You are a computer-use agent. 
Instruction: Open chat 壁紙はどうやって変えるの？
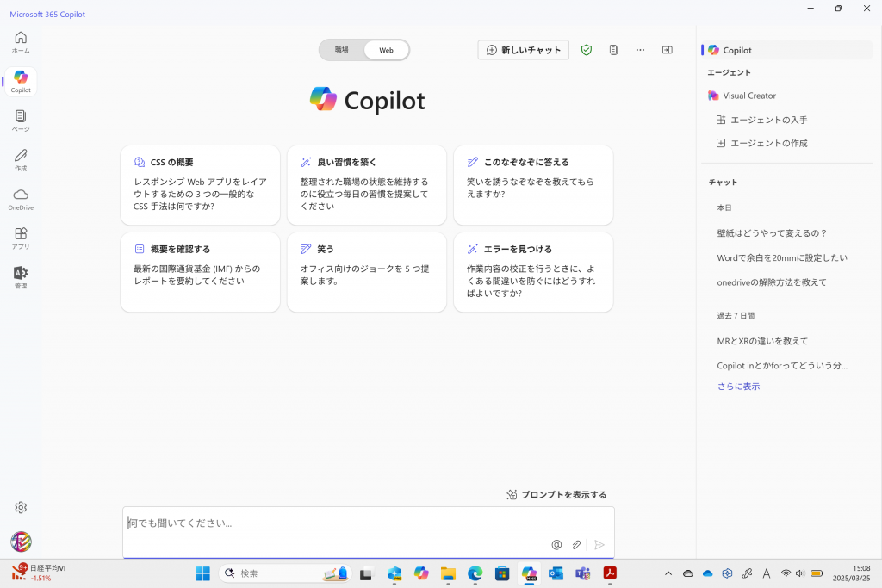(772, 233)
